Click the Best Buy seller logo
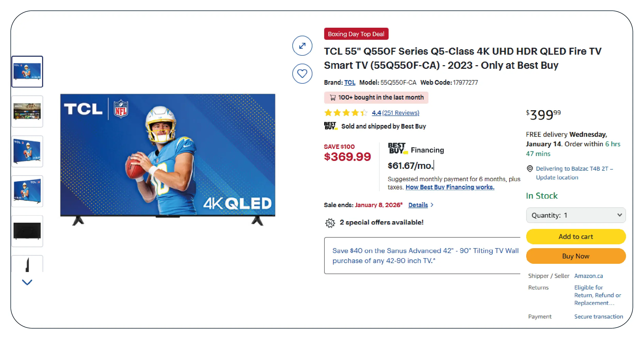 click(x=330, y=126)
